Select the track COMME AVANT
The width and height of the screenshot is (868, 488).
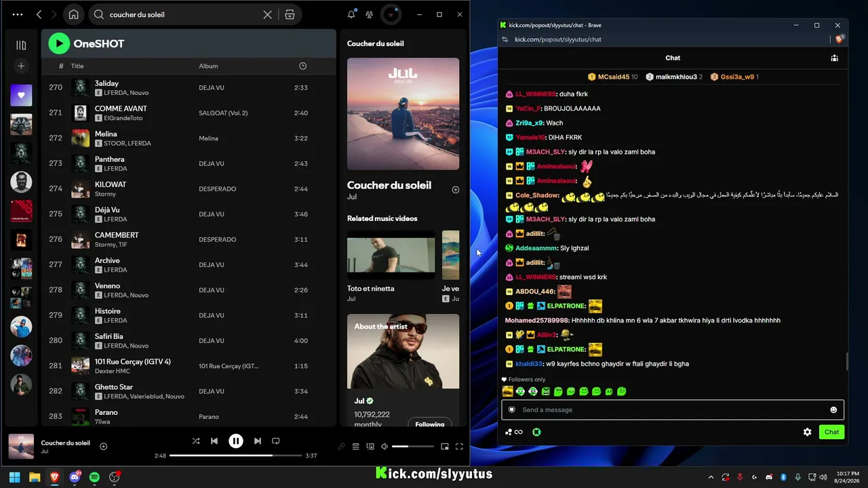[121, 108]
